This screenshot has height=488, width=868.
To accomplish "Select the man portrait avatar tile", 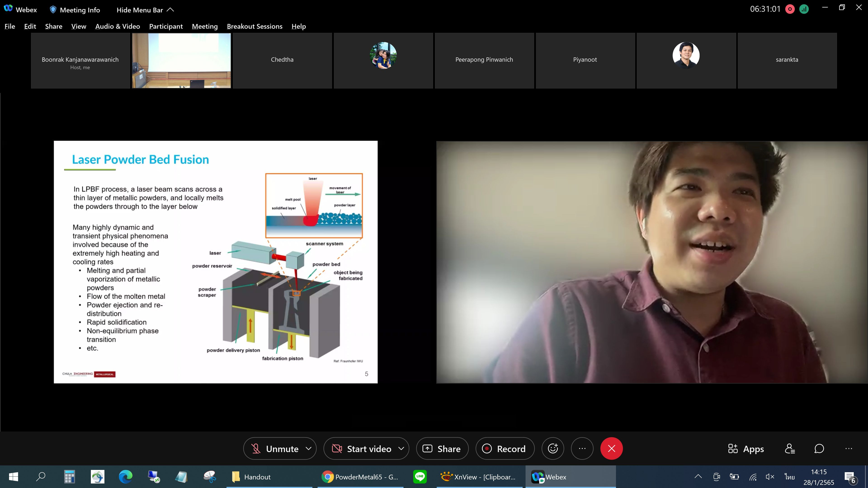I will pyautogui.click(x=686, y=61).
